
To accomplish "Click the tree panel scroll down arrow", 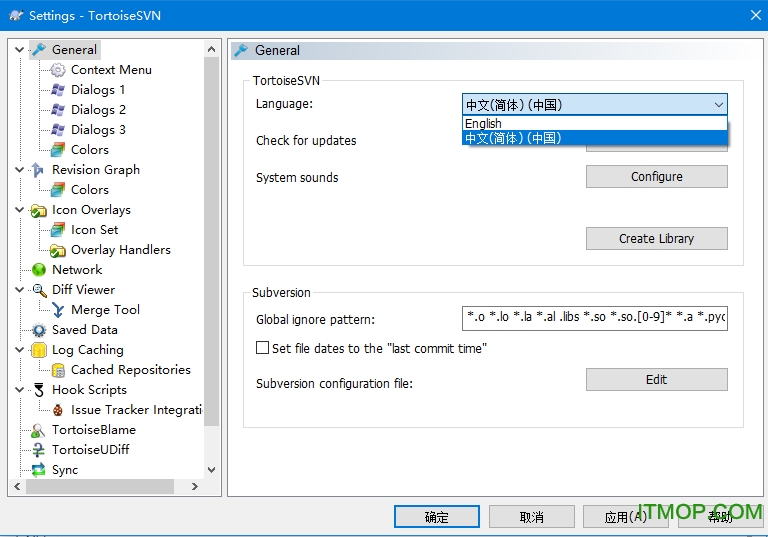I will 211,469.
